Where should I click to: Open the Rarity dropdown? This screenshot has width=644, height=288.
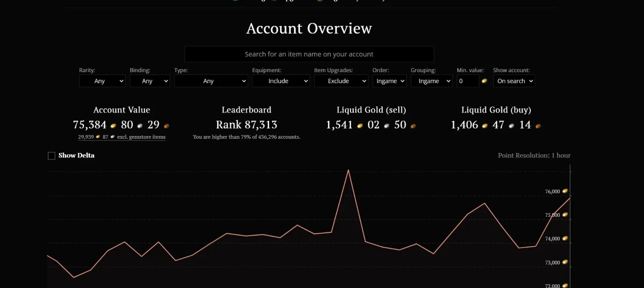point(102,81)
